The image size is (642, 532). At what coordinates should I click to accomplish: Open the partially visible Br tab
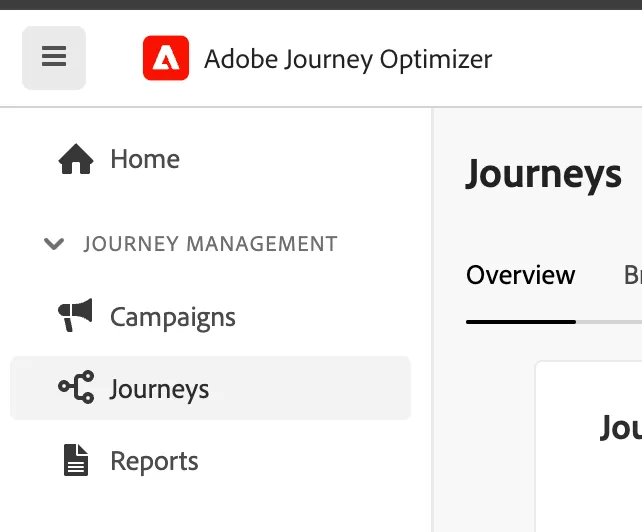click(633, 275)
